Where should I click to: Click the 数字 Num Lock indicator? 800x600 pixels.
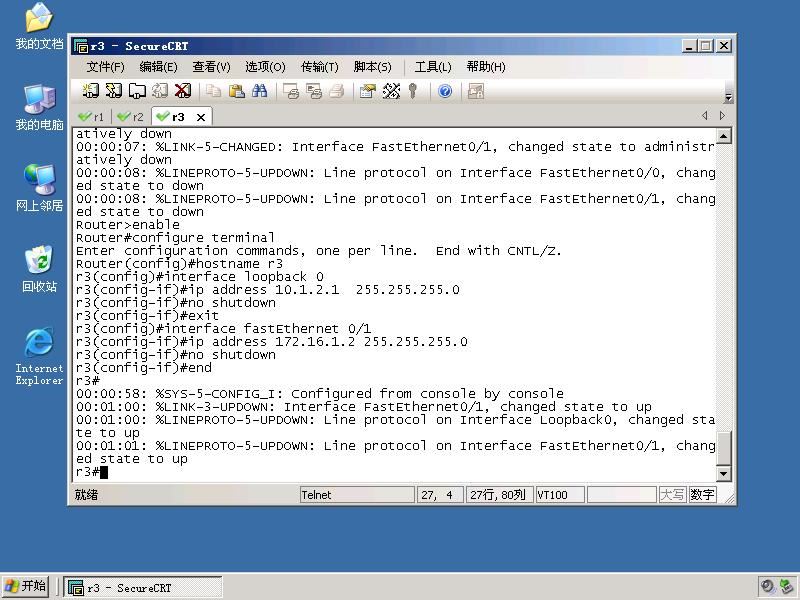point(702,495)
